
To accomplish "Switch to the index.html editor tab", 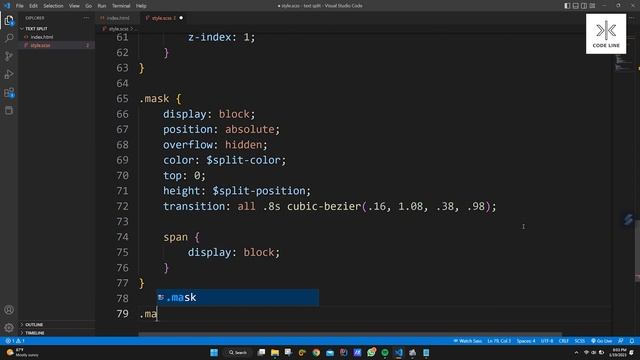I will 118,18.
